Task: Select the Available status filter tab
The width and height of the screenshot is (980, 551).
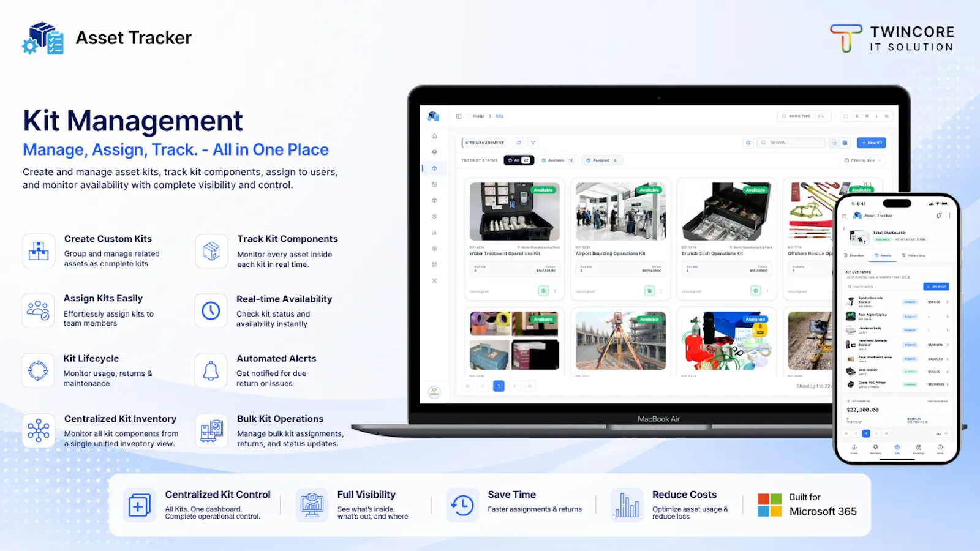Action: [x=557, y=160]
